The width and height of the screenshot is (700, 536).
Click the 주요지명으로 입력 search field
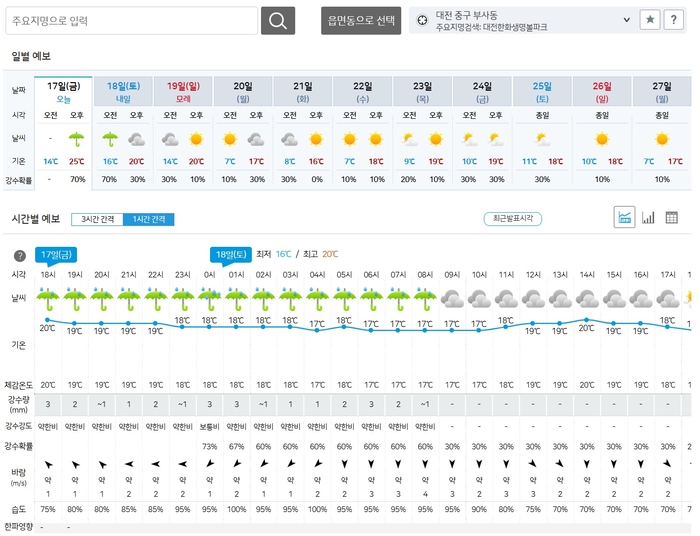pos(131,21)
